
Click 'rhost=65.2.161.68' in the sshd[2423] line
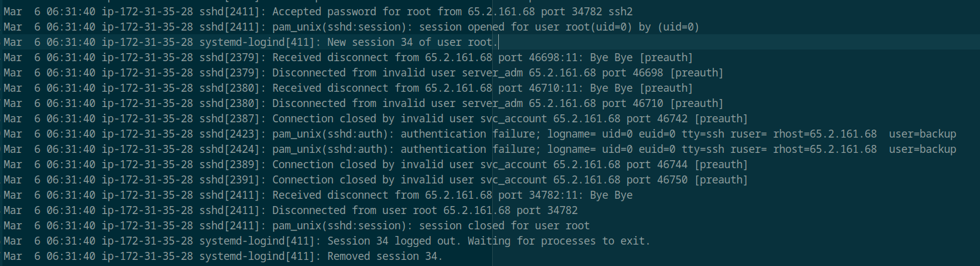(x=824, y=134)
